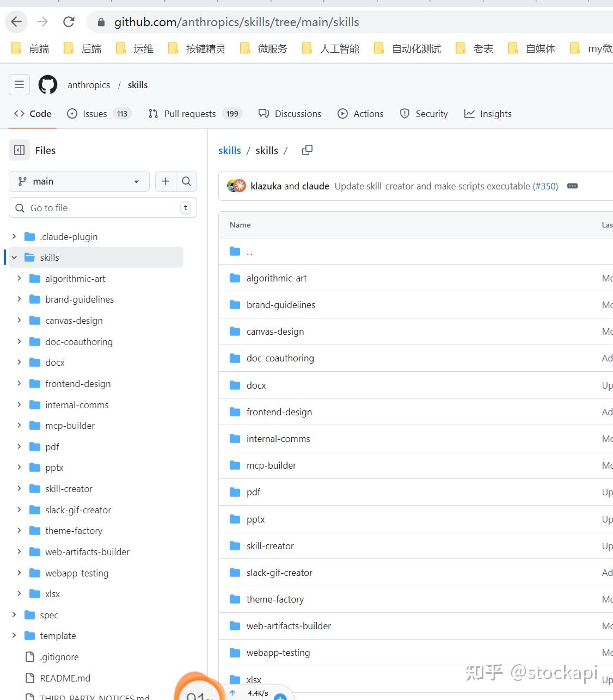Expand canvas-design chevron in sidebar tree
This screenshot has width=613, height=700.
point(19,320)
